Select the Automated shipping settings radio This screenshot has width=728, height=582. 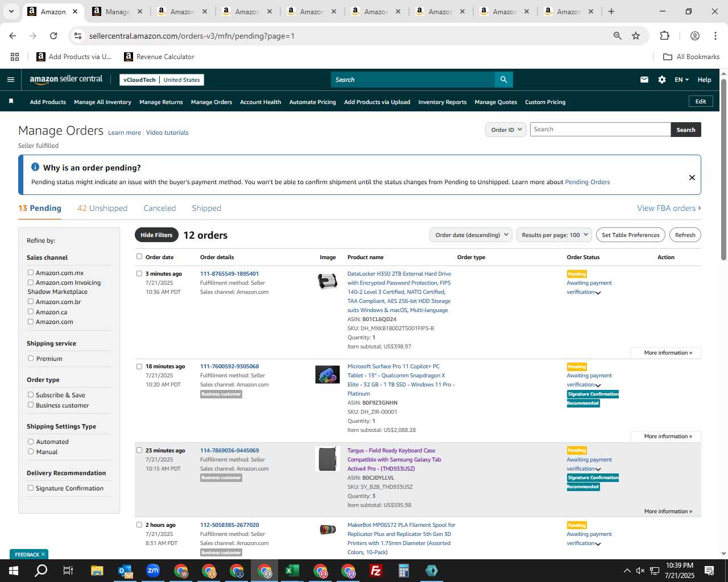(31, 442)
